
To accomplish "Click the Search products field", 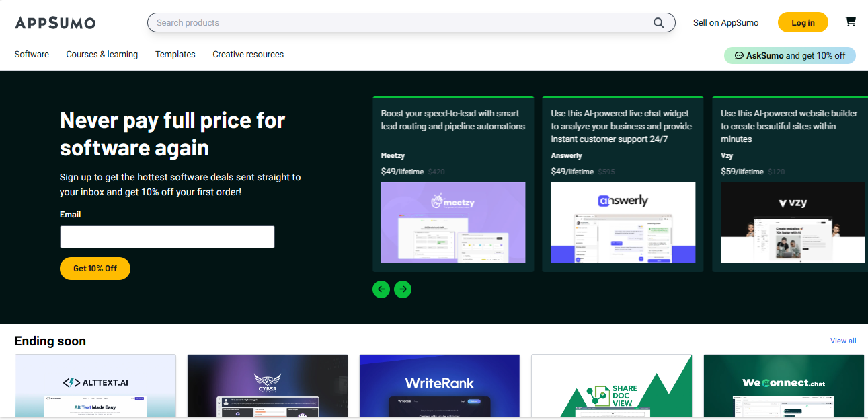I will point(411,22).
